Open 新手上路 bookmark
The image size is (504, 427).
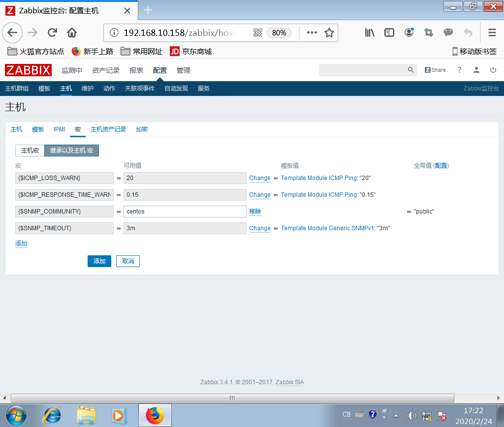pos(93,51)
